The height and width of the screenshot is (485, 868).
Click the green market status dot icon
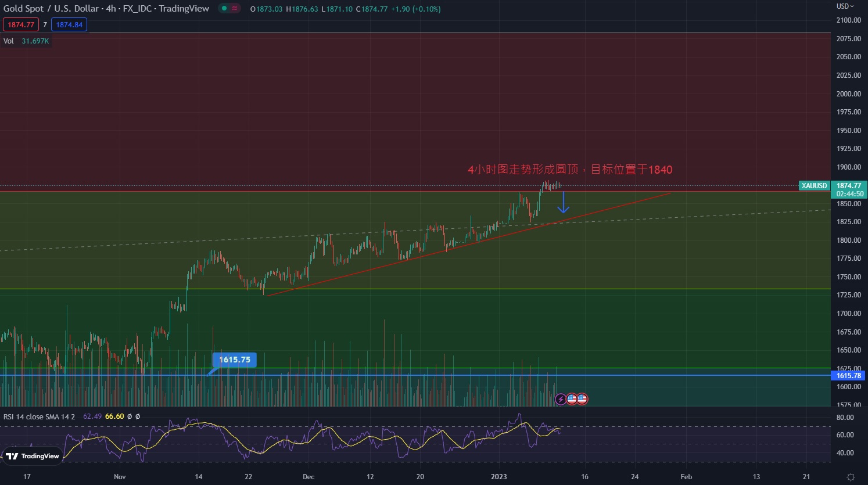tap(224, 9)
